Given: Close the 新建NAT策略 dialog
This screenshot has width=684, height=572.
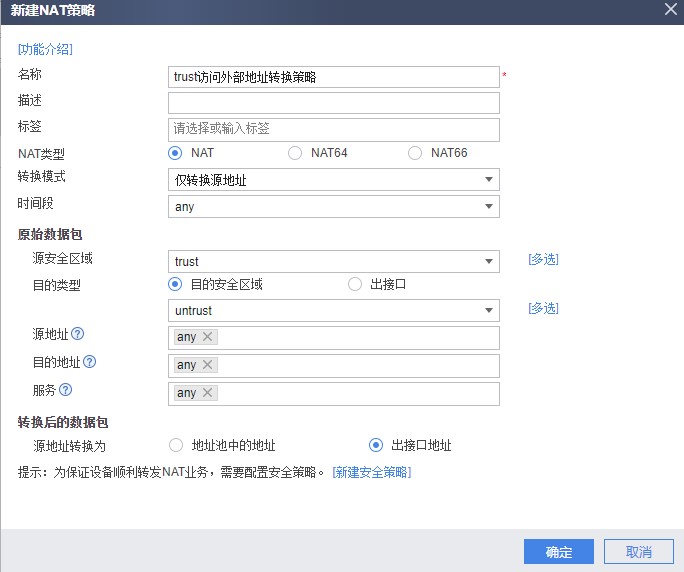Looking at the screenshot, I should tap(671, 8).
